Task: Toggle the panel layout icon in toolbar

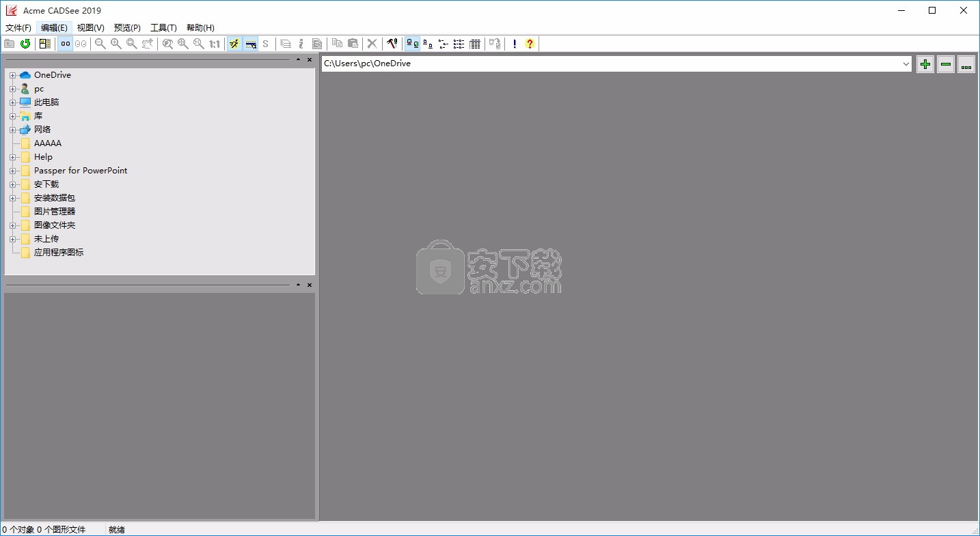Action: point(45,44)
